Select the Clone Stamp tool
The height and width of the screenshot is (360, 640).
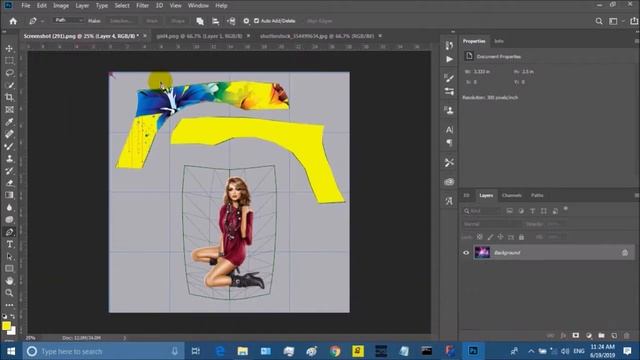click(9, 159)
